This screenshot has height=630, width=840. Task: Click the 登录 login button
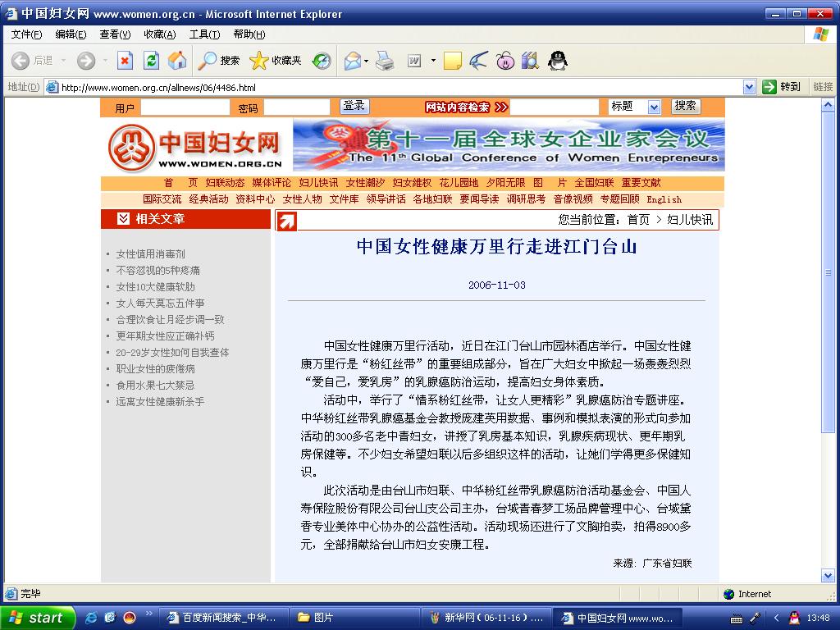pyautogui.click(x=354, y=106)
